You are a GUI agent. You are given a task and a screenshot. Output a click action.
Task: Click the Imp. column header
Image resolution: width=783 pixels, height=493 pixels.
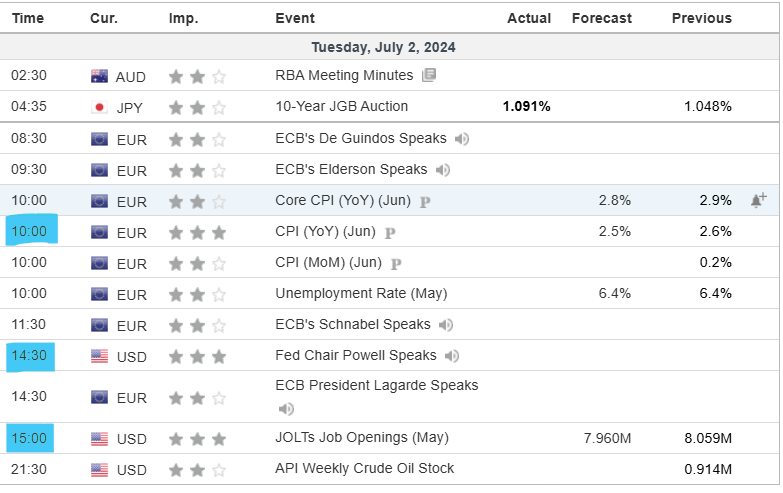coord(183,18)
